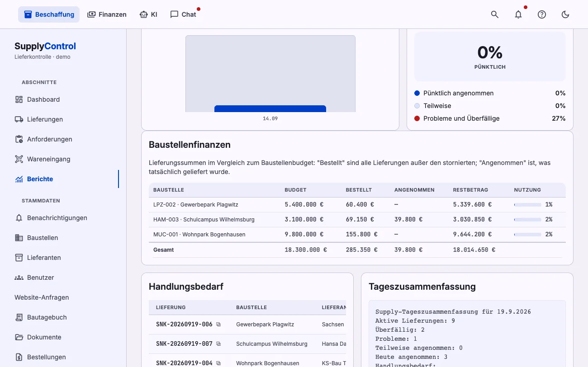Copy delivery number SNK-20260919-004
This screenshot has height=367, width=588.
[x=218, y=363]
